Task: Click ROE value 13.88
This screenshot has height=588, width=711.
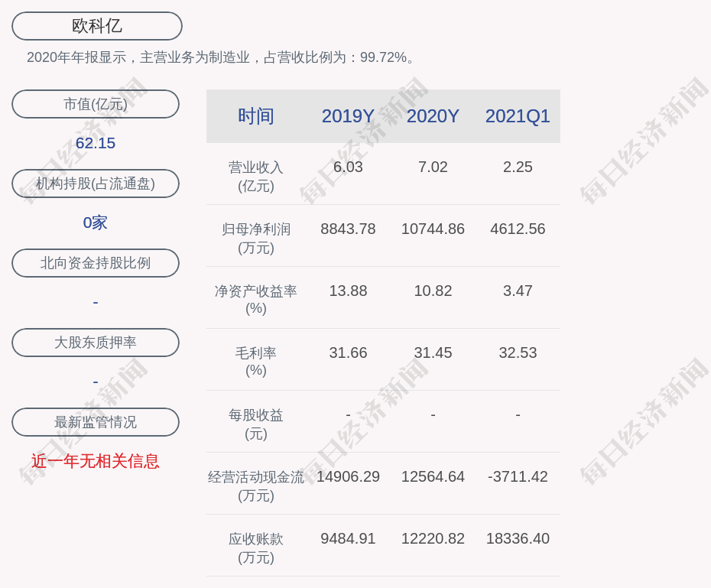Action: coord(348,291)
